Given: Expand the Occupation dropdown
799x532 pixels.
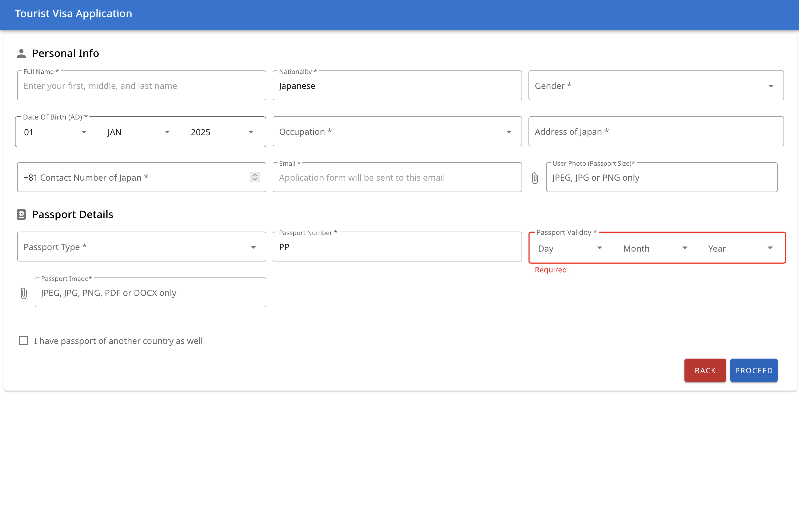Looking at the screenshot, I should tap(397, 132).
